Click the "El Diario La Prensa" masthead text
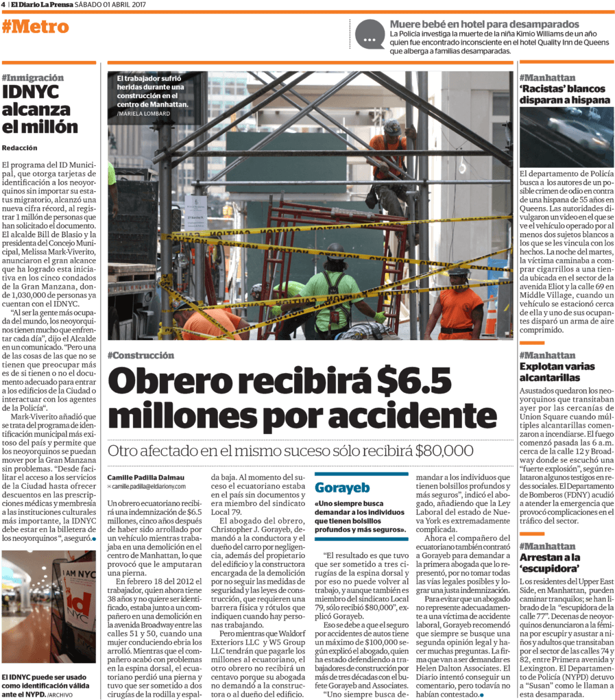Viewport: 615px width, 700px height. pos(42,5)
